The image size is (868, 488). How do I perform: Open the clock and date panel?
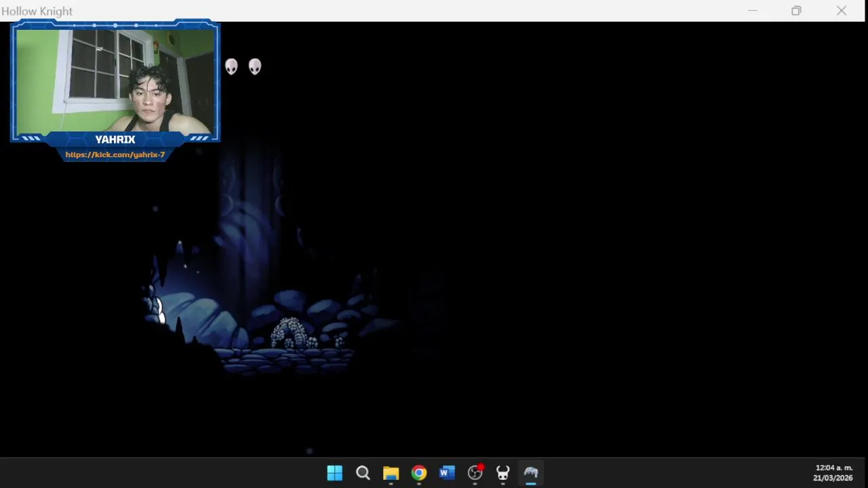[x=833, y=472]
